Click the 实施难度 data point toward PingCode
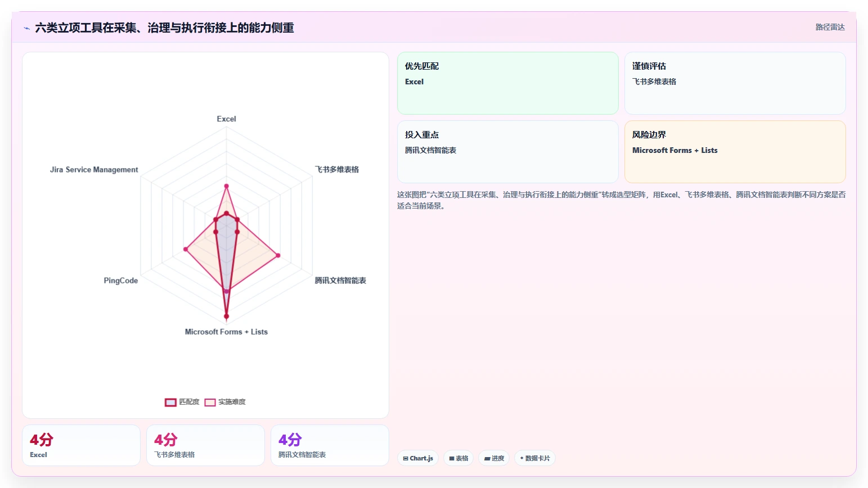 click(x=185, y=249)
